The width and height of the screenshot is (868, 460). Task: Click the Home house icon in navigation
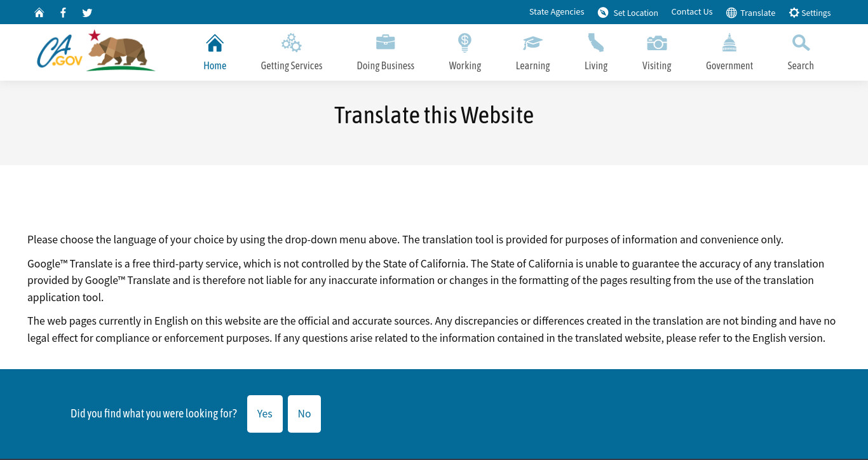pos(215,43)
